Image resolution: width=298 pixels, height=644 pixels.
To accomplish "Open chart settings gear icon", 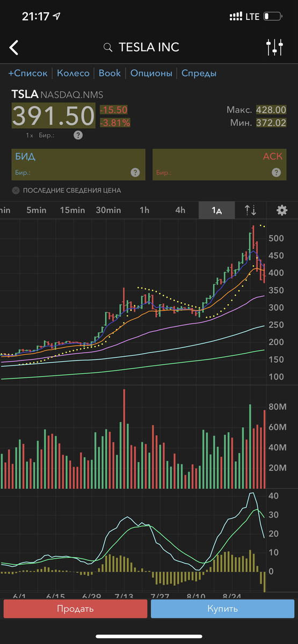I will click(x=282, y=210).
